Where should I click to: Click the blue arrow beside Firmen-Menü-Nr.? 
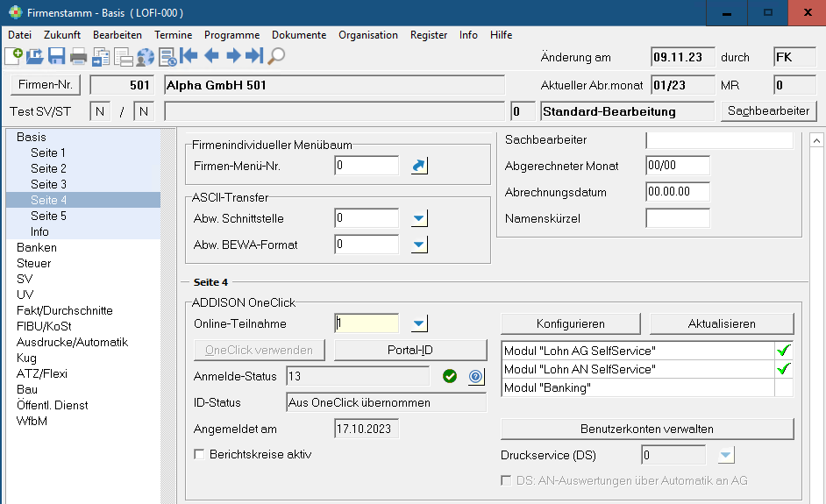[x=419, y=166]
